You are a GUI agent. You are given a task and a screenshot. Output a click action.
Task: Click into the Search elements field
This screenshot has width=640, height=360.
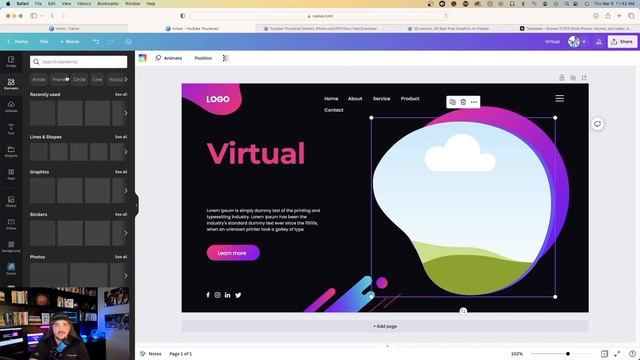[78, 62]
